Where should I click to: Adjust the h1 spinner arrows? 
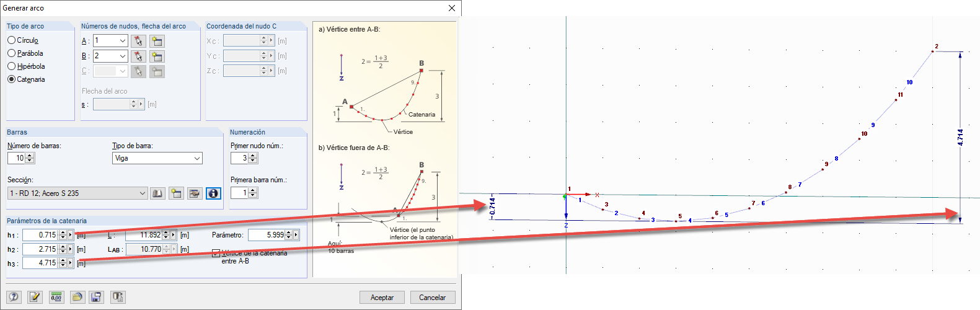pos(63,235)
